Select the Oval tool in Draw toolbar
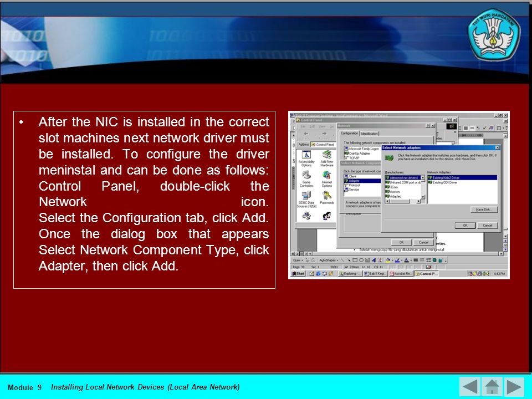The width and height of the screenshot is (532, 399). 361,260
